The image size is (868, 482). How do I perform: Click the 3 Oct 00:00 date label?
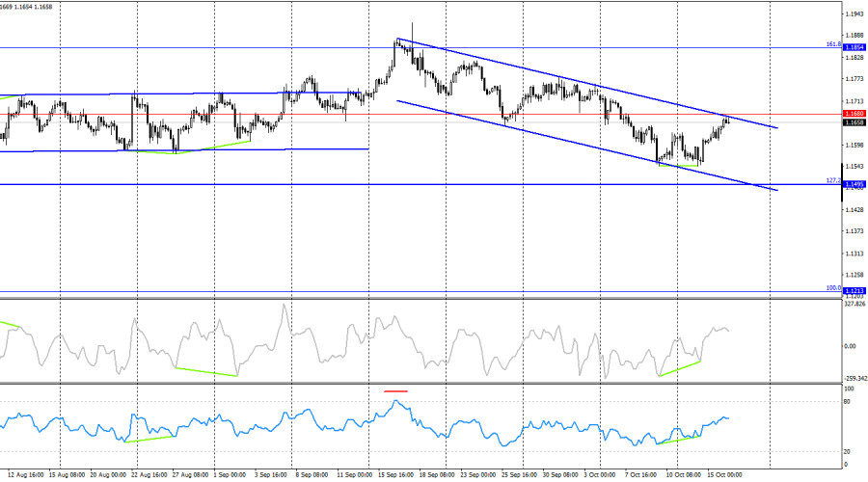pyautogui.click(x=600, y=475)
